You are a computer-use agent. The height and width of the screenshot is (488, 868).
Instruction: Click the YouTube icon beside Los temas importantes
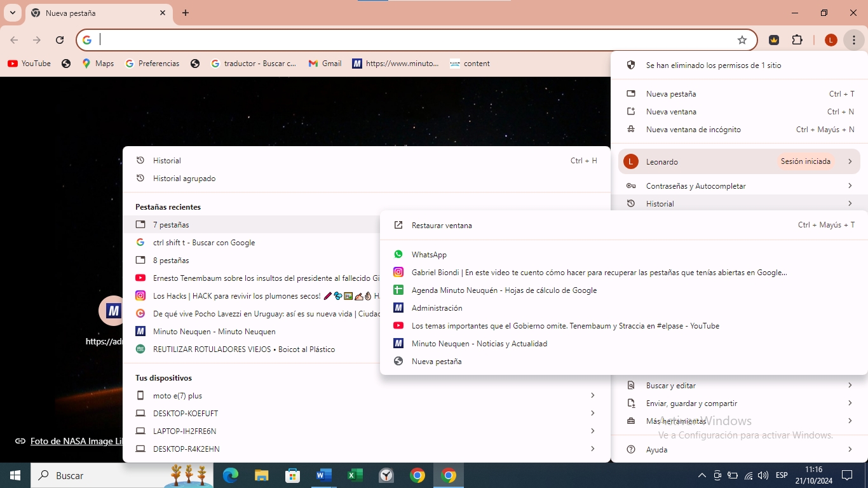[x=398, y=326]
